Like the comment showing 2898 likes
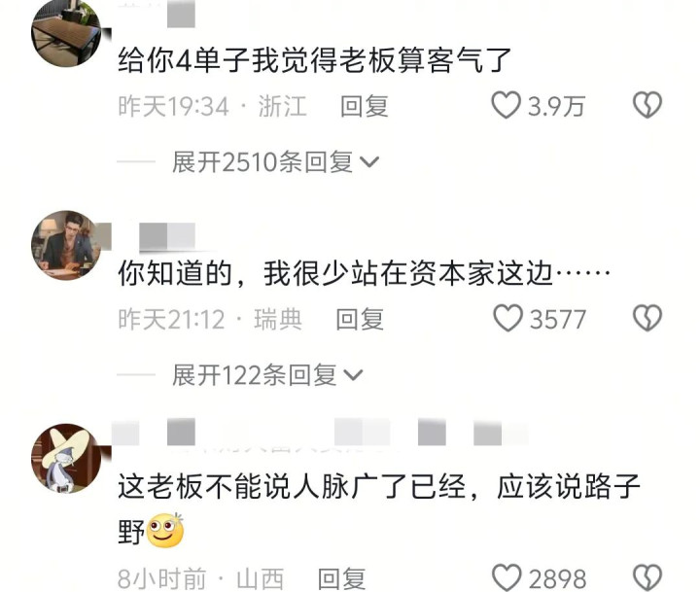The height and width of the screenshot is (592, 700). pyautogui.click(x=507, y=577)
